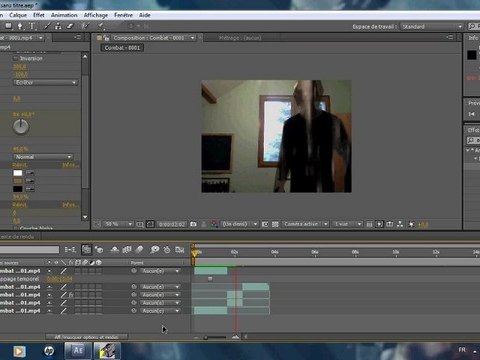Take a snapshot with camera icon
Image resolution: width=480 pixels, height=360 pixels.
click(x=193, y=224)
